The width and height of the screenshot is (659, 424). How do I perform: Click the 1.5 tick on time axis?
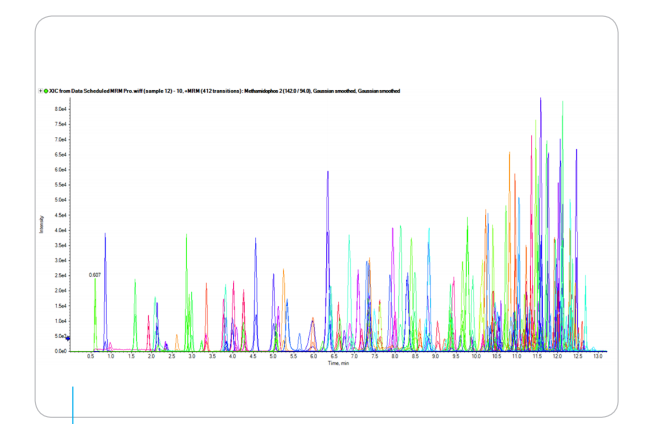131,357
